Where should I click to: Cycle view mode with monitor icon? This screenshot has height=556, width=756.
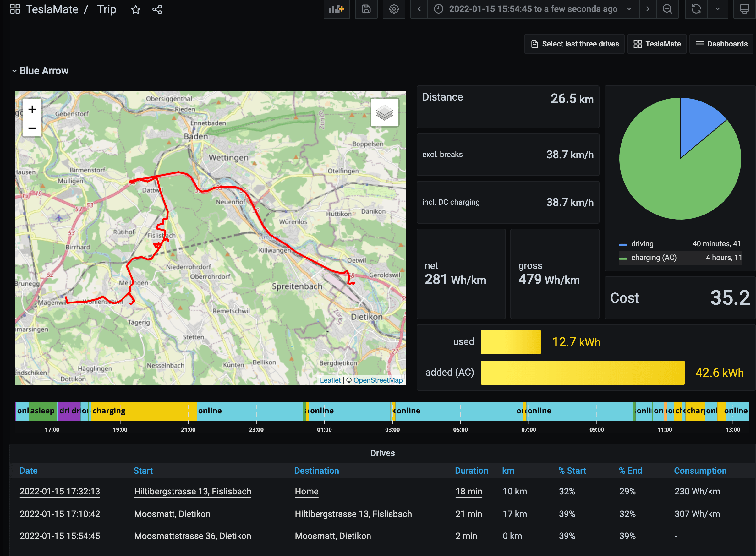pyautogui.click(x=744, y=9)
